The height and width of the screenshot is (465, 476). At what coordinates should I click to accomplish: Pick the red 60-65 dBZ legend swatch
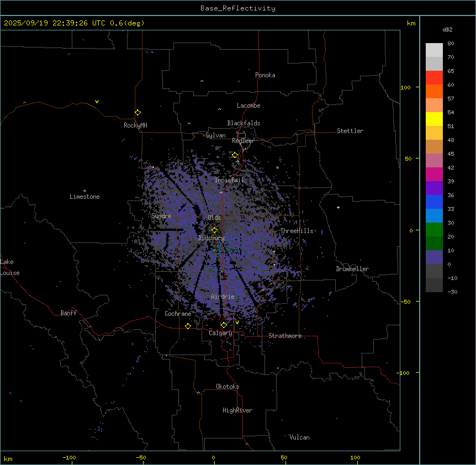[434, 78]
